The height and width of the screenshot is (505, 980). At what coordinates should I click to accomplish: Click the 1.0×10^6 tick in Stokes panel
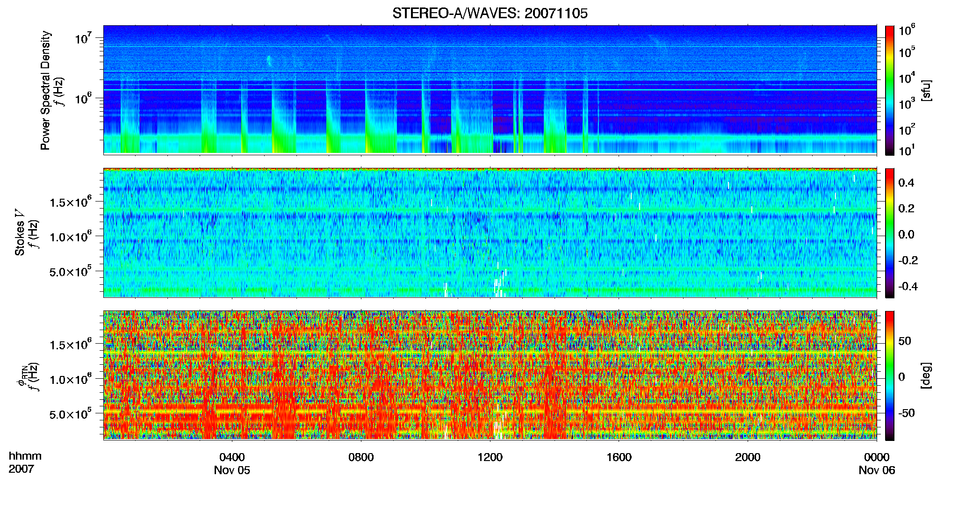pos(71,236)
